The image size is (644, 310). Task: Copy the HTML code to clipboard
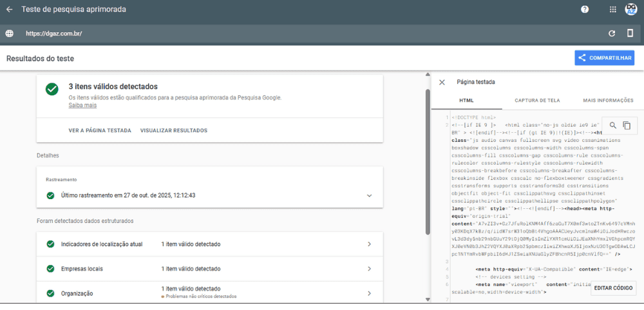[x=627, y=125]
